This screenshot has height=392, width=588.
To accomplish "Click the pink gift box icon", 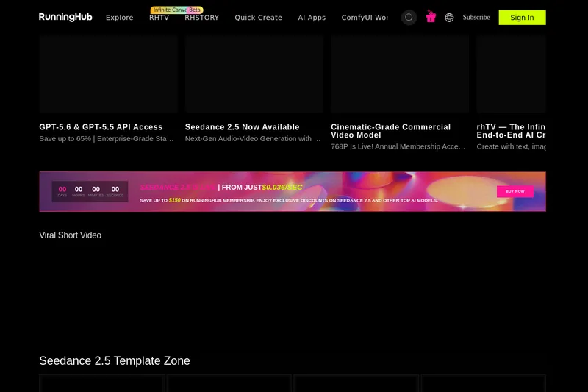I will point(431,16).
